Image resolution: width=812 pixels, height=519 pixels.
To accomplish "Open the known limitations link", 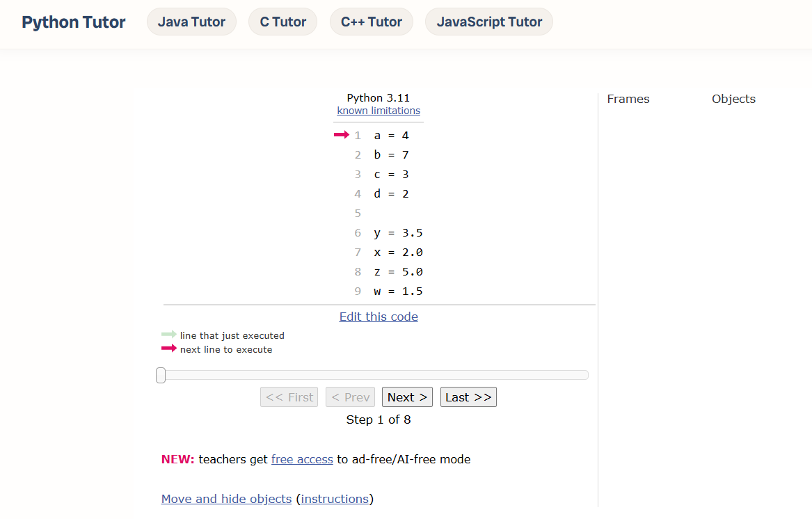I will pyautogui.click(x=379, y=111).
